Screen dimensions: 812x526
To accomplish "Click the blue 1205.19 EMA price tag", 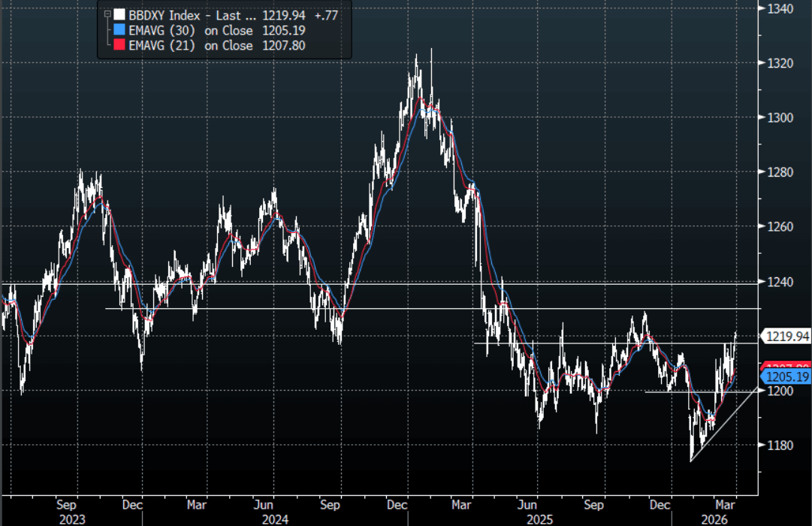I will tap(786, 376).
